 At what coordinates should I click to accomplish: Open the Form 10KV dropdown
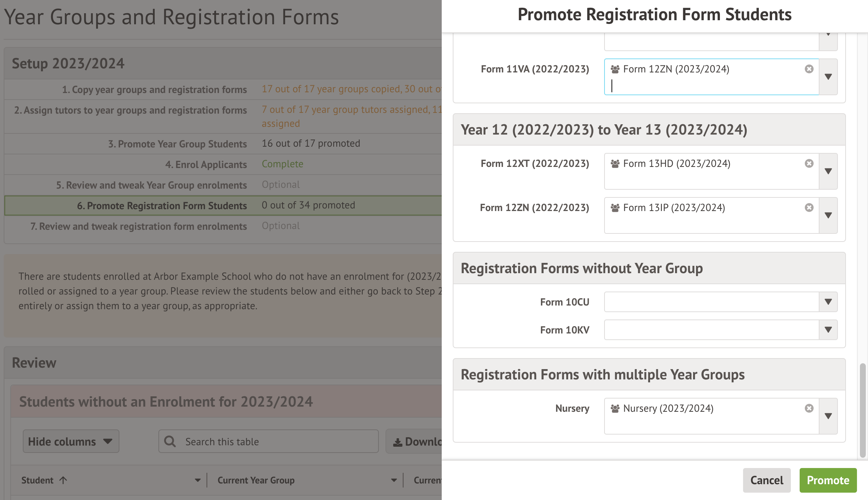point(828,330)
